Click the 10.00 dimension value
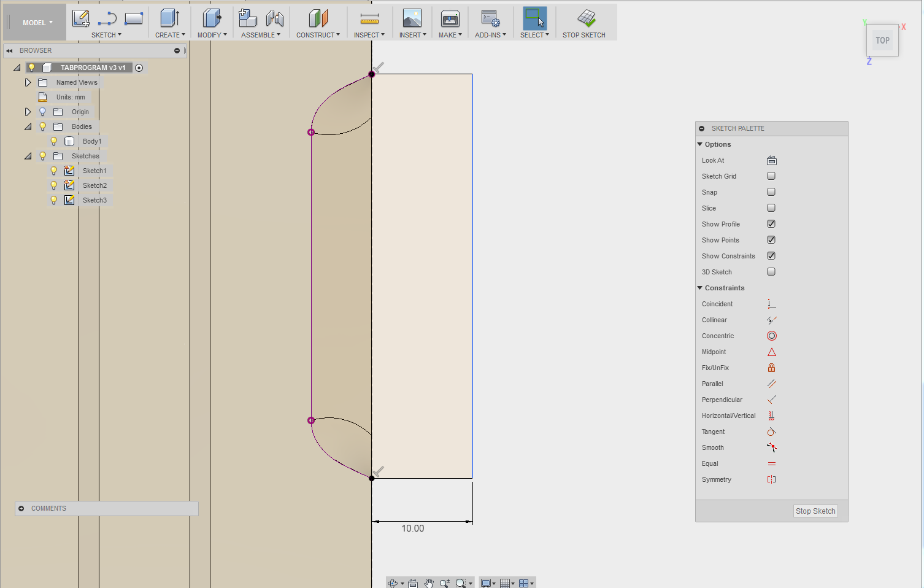 click(413, 528)
